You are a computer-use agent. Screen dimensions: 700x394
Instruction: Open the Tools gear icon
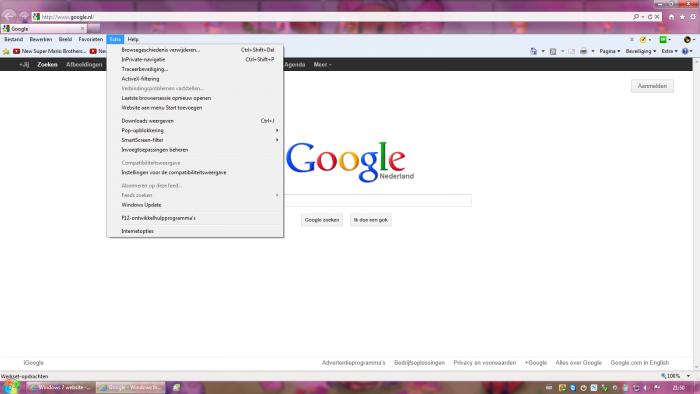click(x=693, y=17)
